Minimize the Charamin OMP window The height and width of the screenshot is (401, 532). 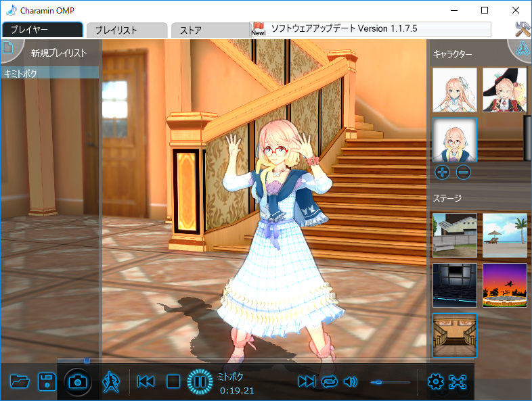[x=454, y=10]
